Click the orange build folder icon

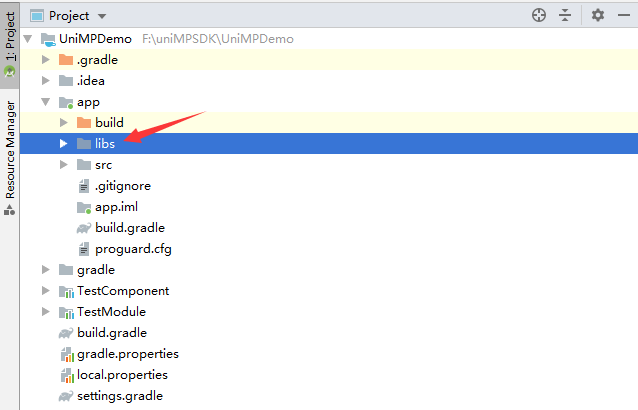pos(84,122)
